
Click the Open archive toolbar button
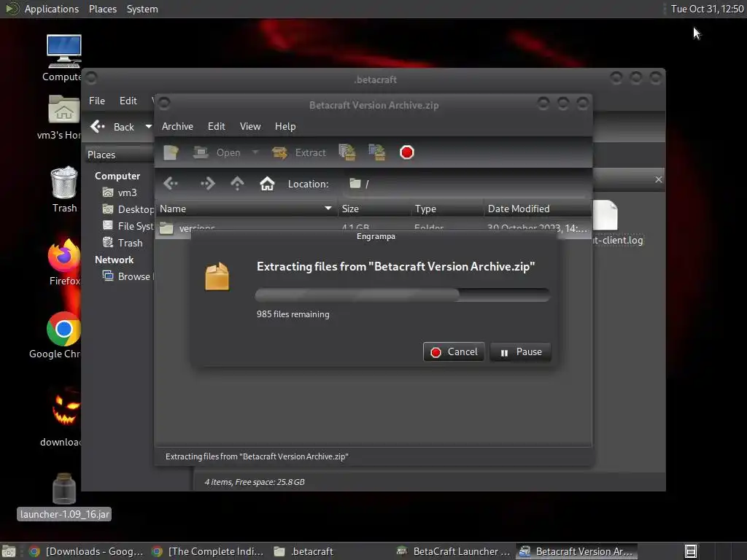[x=217, y=152]
